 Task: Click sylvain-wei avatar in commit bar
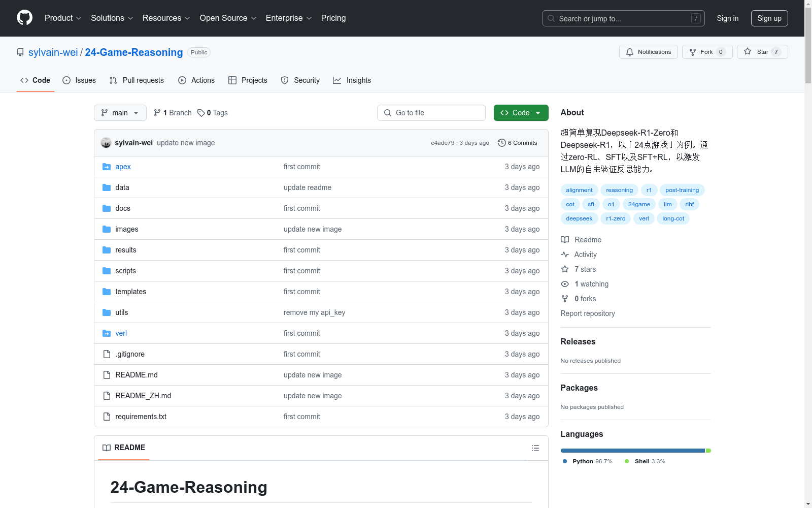click(x=106, y=143)
